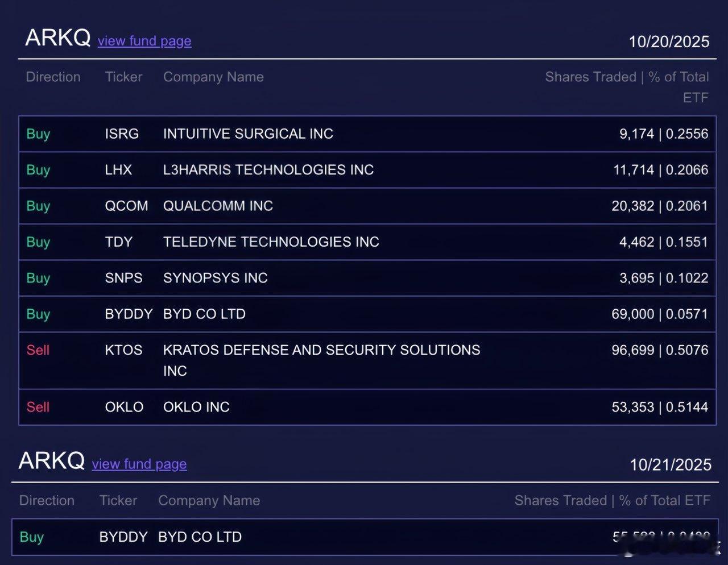
Task: Select the BYDDY ticker in the 10/21/2025 table
Action: (x=123, y=537)
